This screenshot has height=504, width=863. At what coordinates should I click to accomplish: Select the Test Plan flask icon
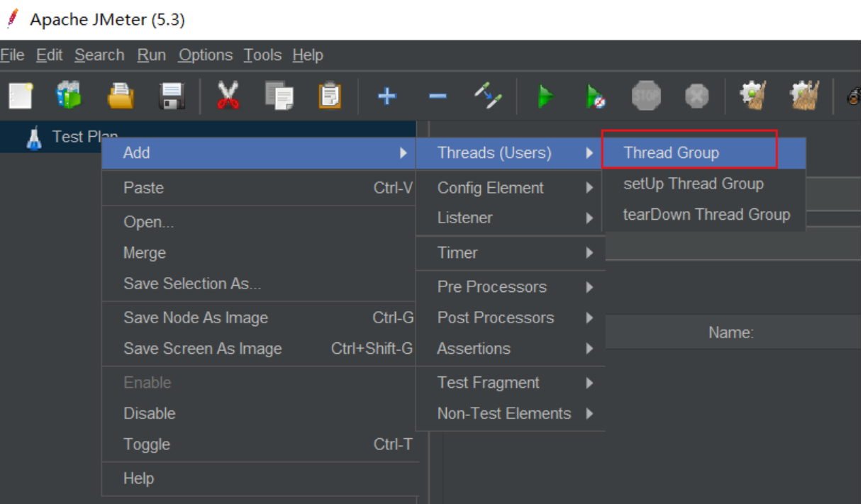click(33, 137)
